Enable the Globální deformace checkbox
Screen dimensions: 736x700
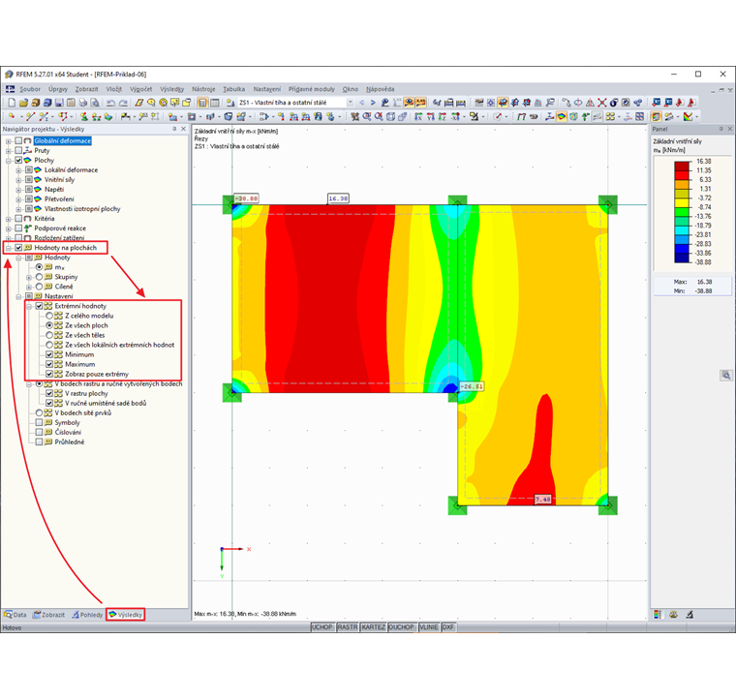(18, 140)
